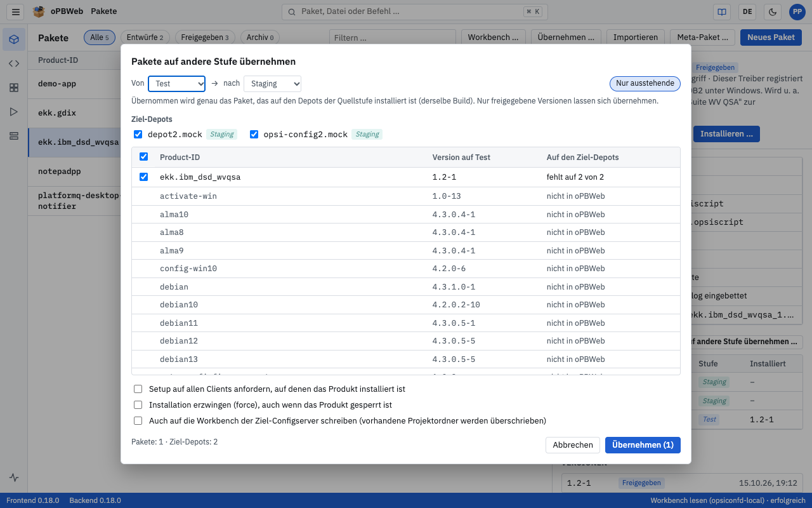812x508 pixels.
Task: Select the 'Alle' packages tab
Action: click(100, 37)
